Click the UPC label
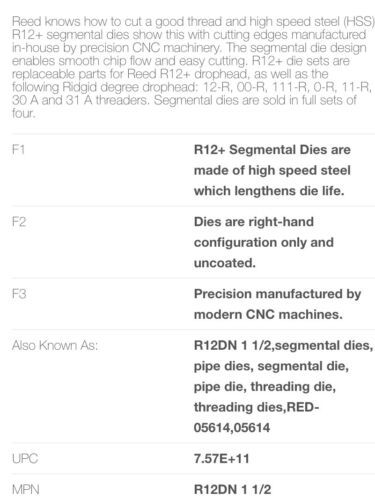 [25, 459]
